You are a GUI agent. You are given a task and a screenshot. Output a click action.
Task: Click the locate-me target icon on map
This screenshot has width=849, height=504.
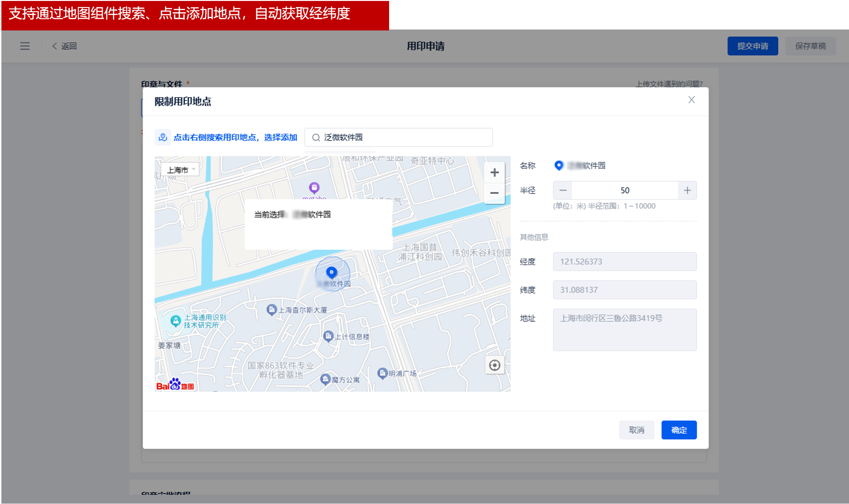click(495, 365)
